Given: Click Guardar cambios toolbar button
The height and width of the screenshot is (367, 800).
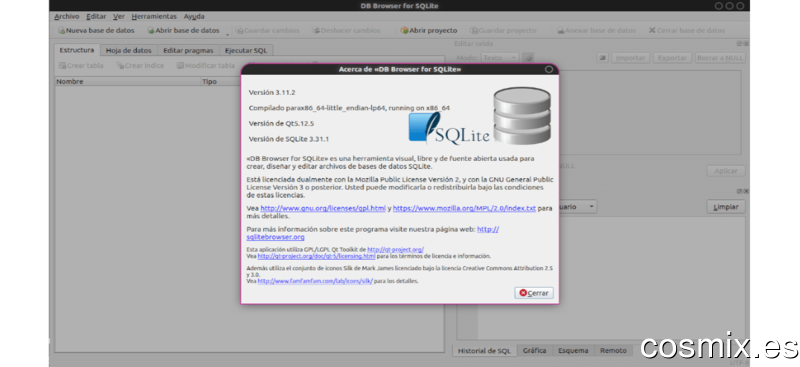Looking at the screenshot, I should coord(267,31).
